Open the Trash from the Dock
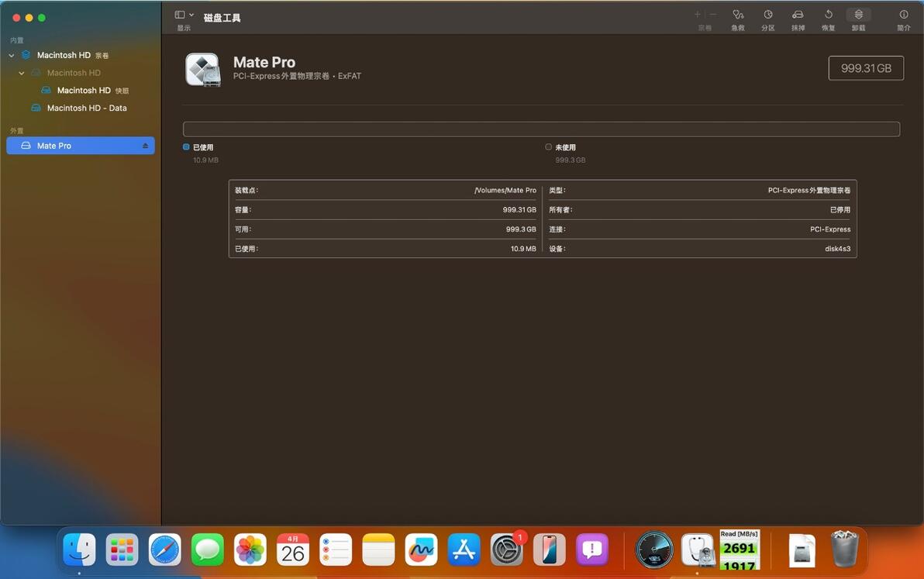The height and width of the screenshot is (579, 924). click(x=844, y=549)
